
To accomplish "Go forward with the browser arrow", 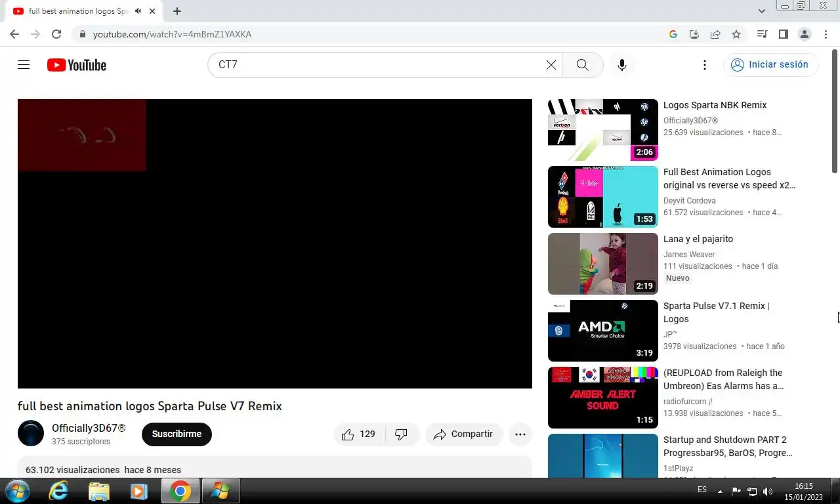I will coord(35,34).
